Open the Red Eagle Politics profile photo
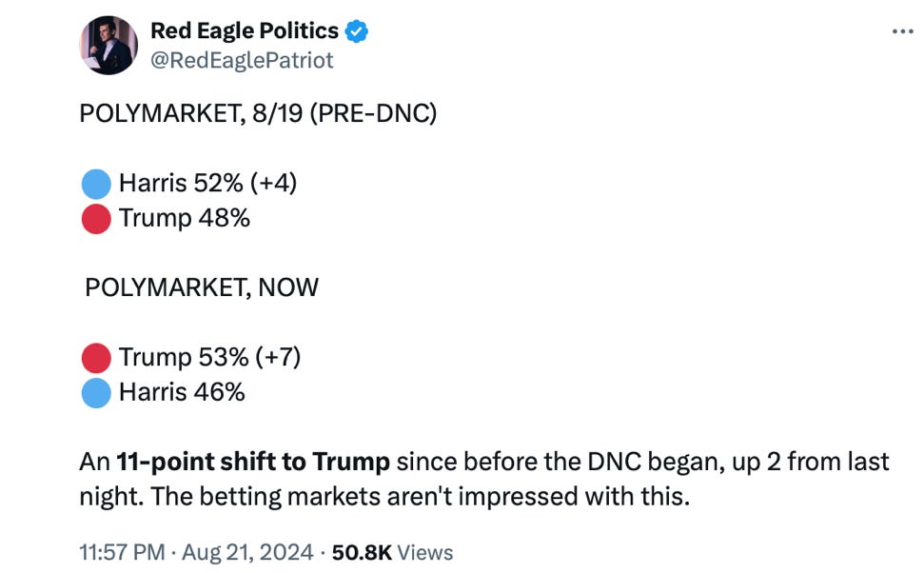Image resolution: width=924 pixels, height=573 pixels. [x=108, y=45]
